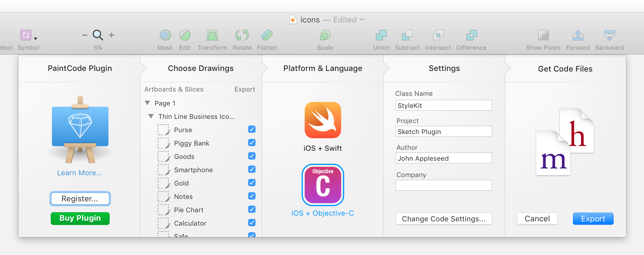Cancel the export
644x255 pixels.
(x=537, y=219)
